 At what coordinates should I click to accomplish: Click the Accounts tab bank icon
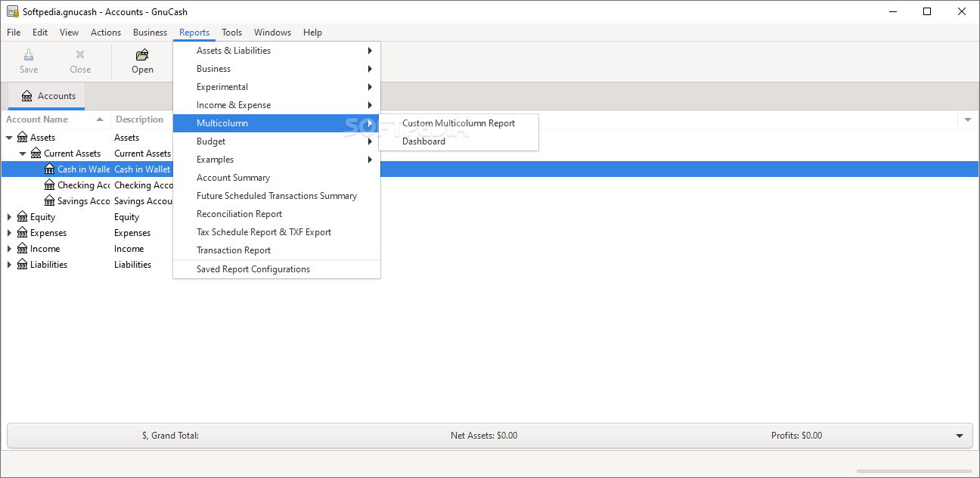click(x=27, y=96)
